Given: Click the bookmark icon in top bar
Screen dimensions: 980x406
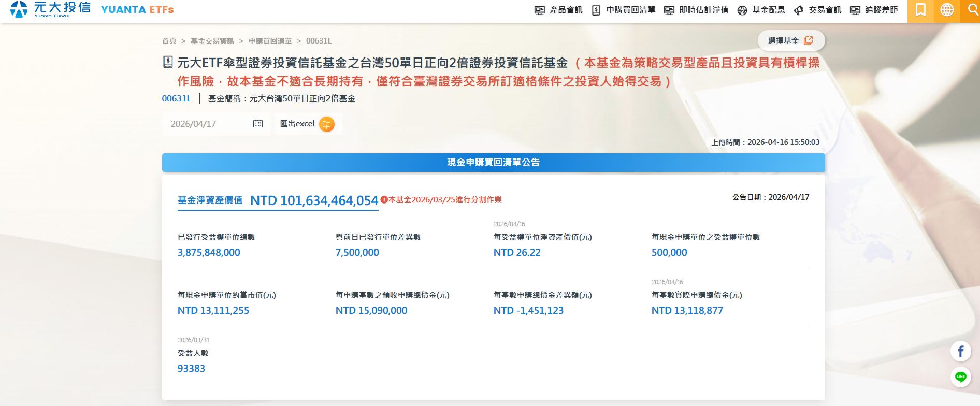Looking at the screenshot, I should coord(920,10).
